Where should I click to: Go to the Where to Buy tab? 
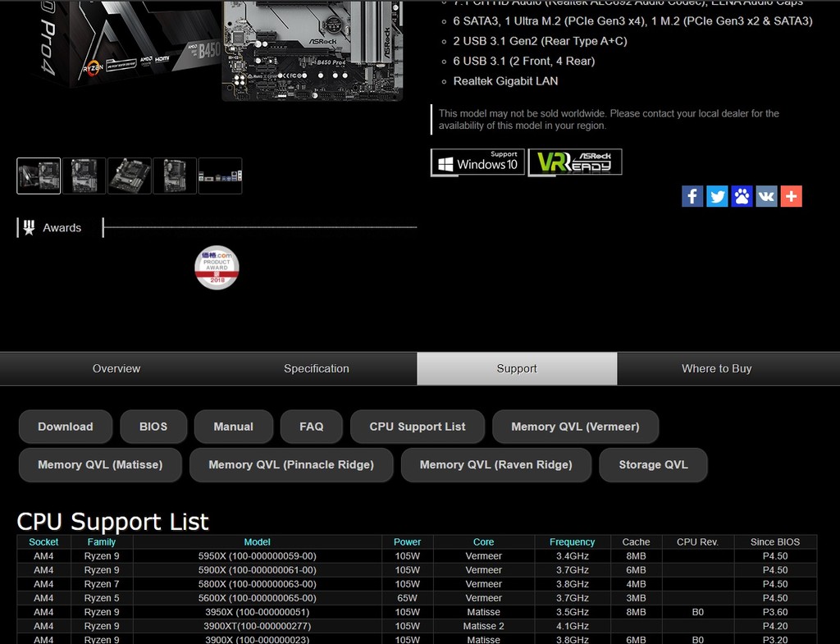(x=717, y=368)
